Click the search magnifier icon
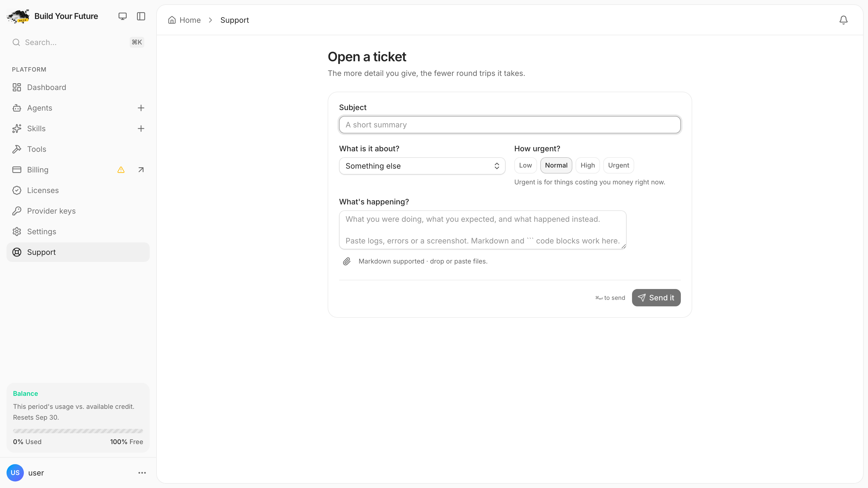Viewport: 868px width, 488px height. coord(16,43)
